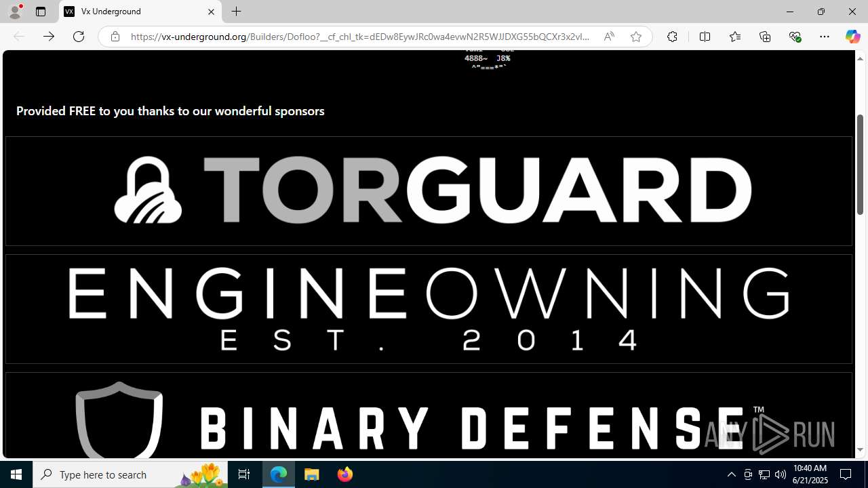Click the address bar URL field
The height and width of the screenshot is (488, 868).
(x=360, y=37)
